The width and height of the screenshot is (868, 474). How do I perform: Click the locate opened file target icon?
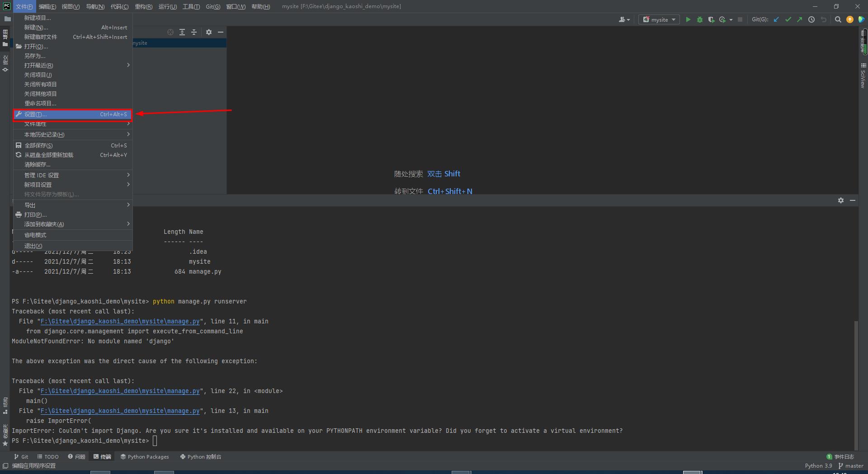(x=170, y=32)
